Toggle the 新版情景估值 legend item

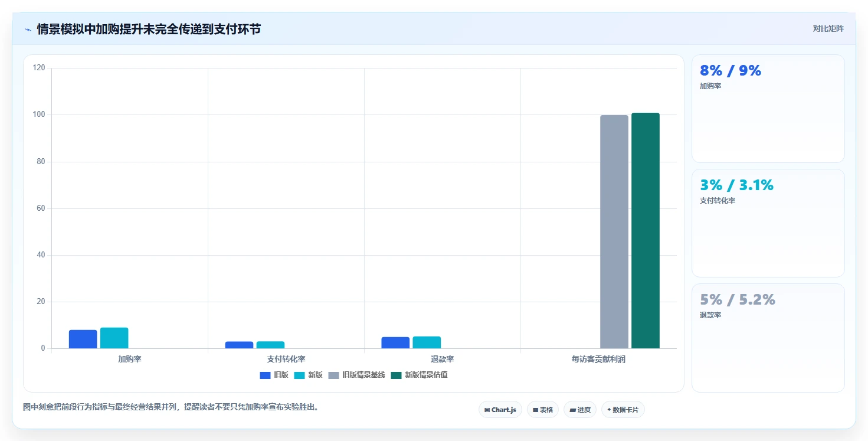pos(419,375)
